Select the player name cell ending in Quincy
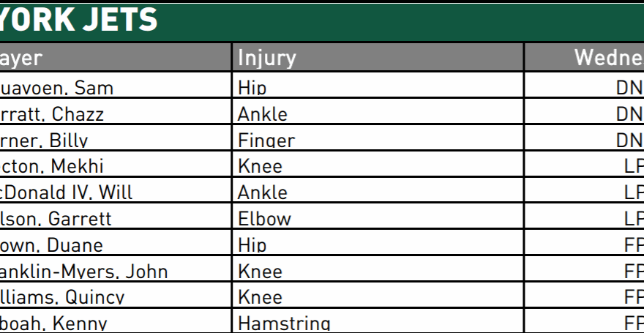Image resolution: width=644 pixels, height=333 pixels. pyautogui.click(x=62, y=297)
